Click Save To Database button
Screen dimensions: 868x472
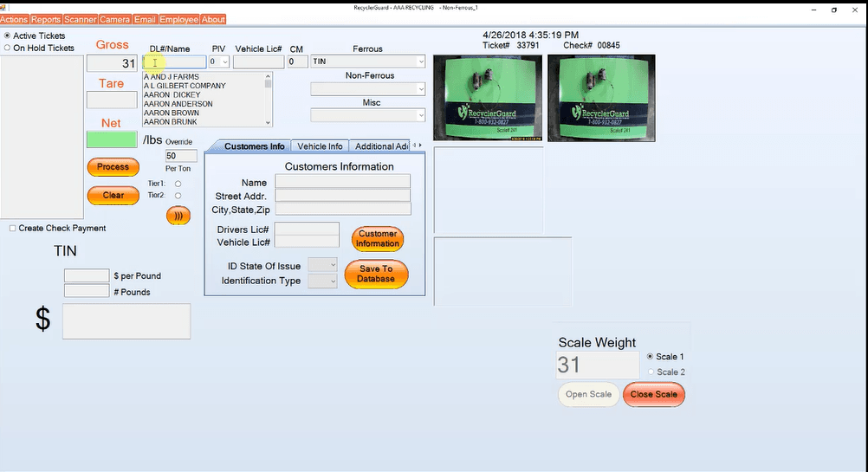coord(377,274)
